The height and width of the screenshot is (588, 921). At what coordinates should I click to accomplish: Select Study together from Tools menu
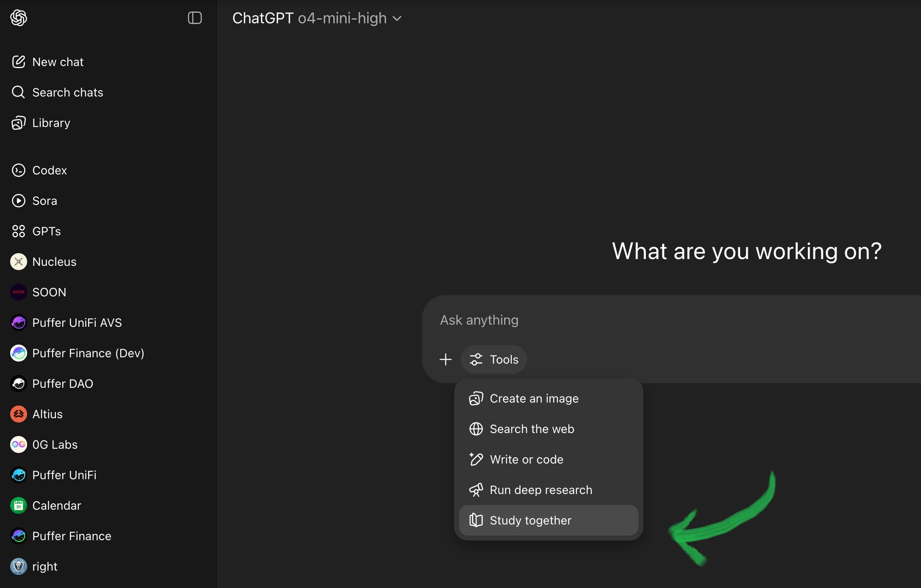[549, 520]
